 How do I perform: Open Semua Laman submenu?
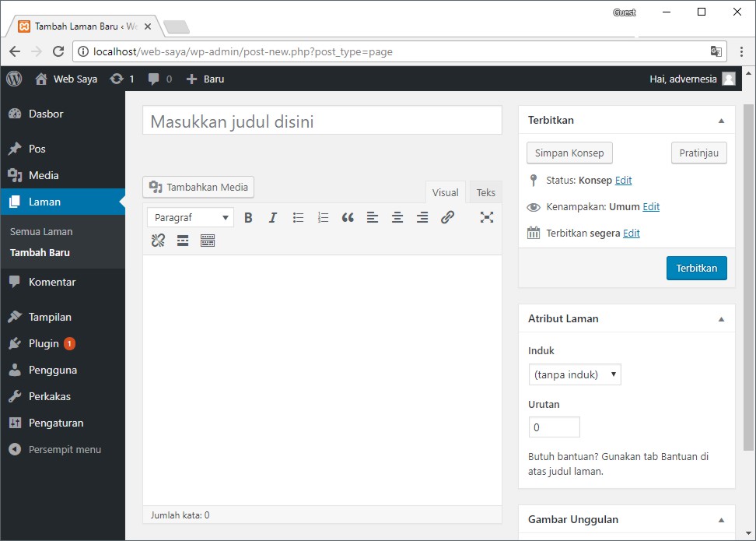pos(41,232)
